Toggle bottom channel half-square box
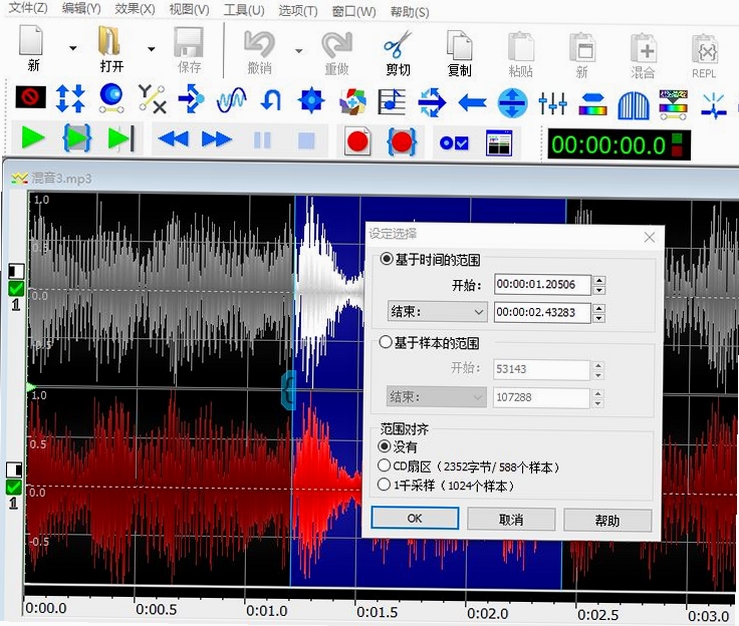739x626 pixels. pos(14,470)
